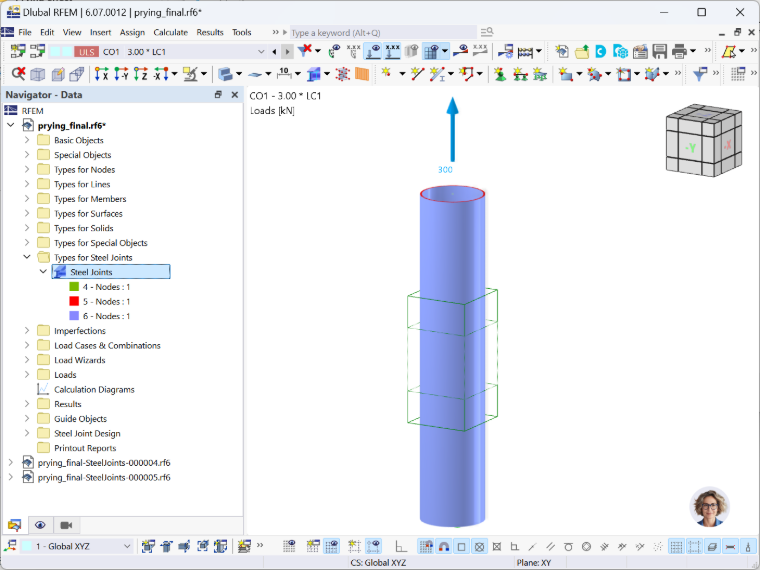Select view in X direction icon
This screenshot has width=760, height=570.
[x=101, y=74]
